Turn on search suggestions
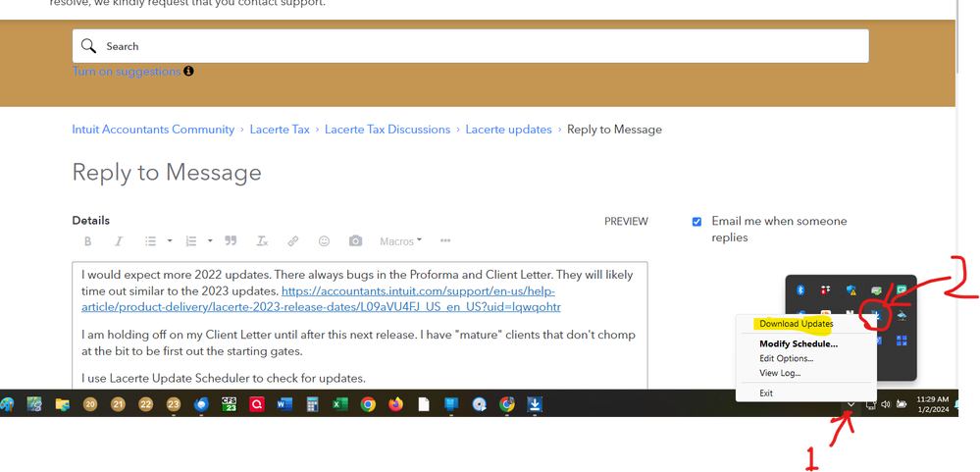 coord(126,72)
